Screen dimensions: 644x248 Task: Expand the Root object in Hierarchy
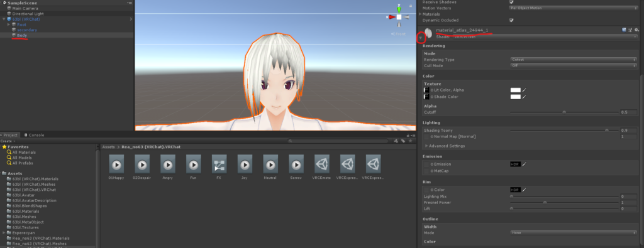[x=9, y=24]
